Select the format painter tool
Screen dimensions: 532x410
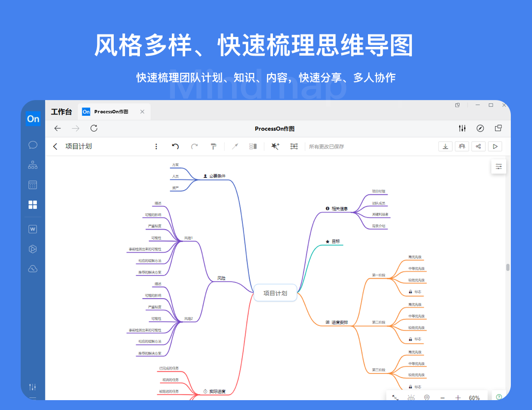pos(213,146)
